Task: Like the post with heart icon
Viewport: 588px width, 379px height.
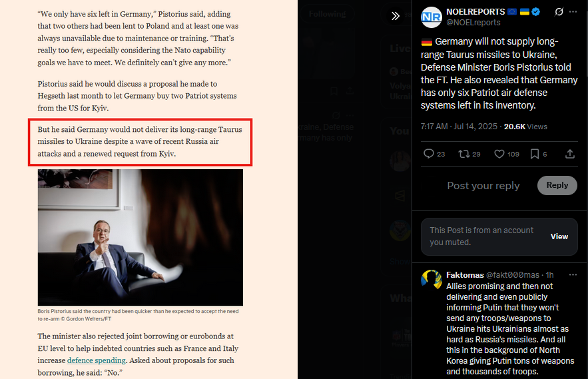Action: pos(499,154)
